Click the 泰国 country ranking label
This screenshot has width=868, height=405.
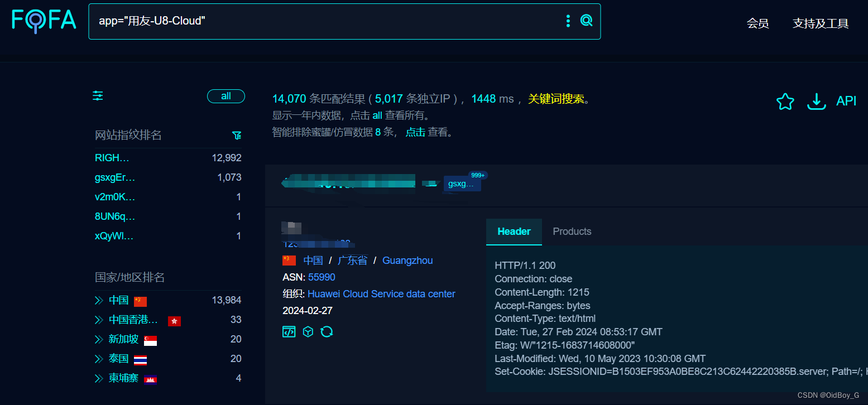(119, 359)
